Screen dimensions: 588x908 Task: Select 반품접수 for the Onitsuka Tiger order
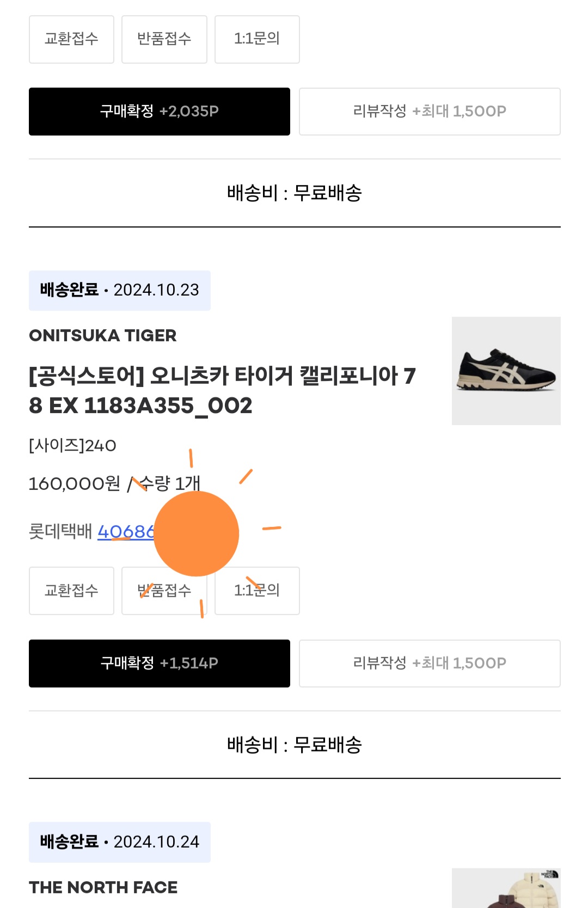[164, 591]
